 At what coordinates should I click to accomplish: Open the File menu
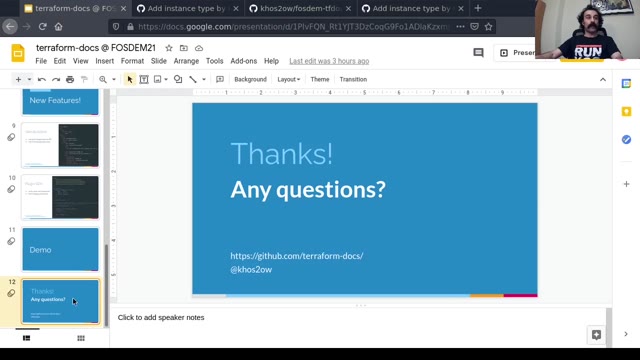click(41, 61)
